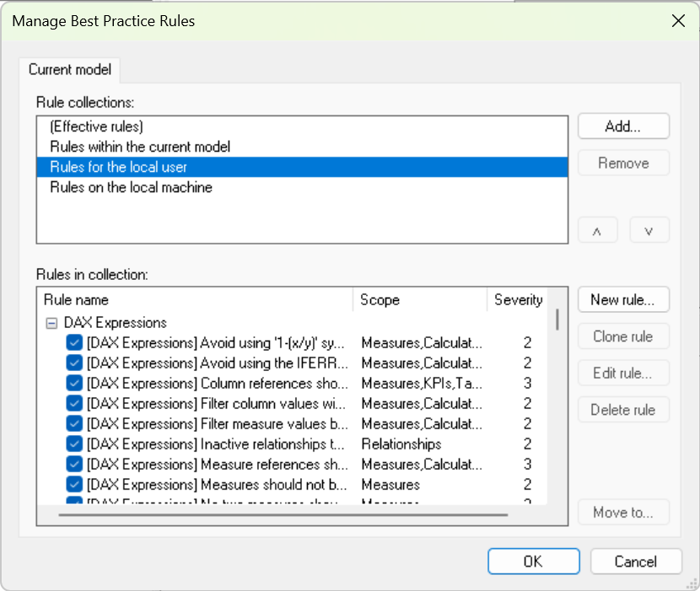Screen dimensions: 700x591
Task: Confirm changes with the OK button
Action: coord(533,561)
